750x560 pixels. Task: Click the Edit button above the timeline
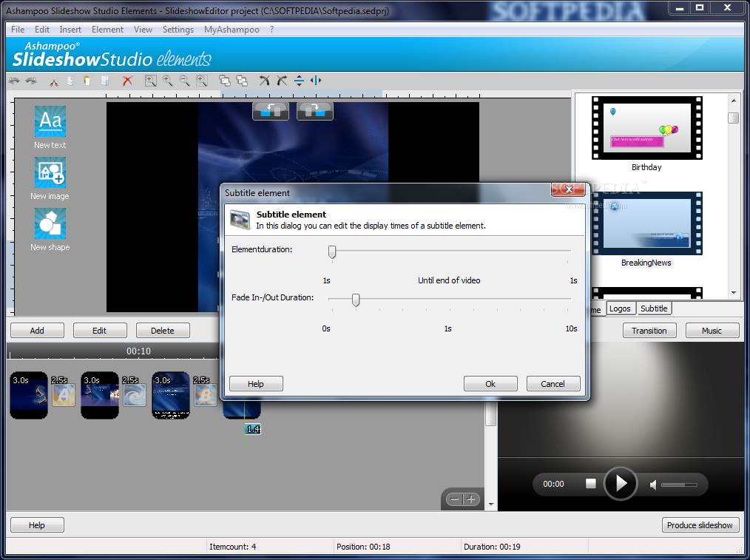pos(100,331)
